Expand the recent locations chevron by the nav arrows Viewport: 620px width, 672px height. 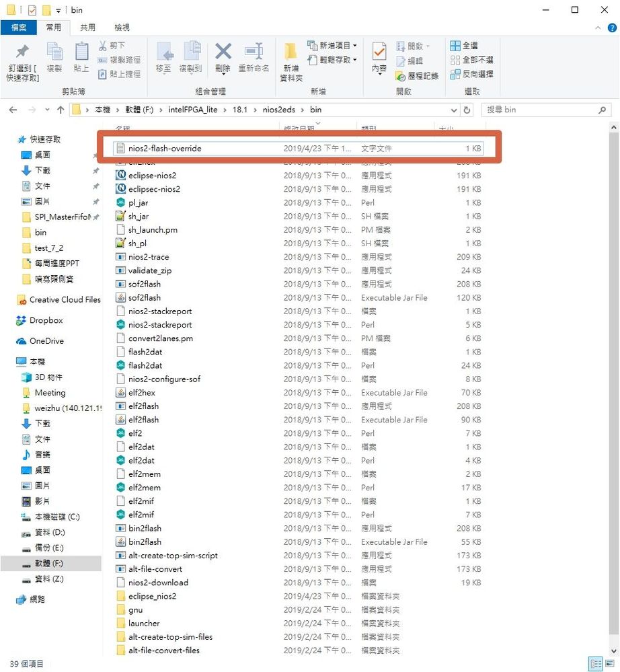pos(46,110)
